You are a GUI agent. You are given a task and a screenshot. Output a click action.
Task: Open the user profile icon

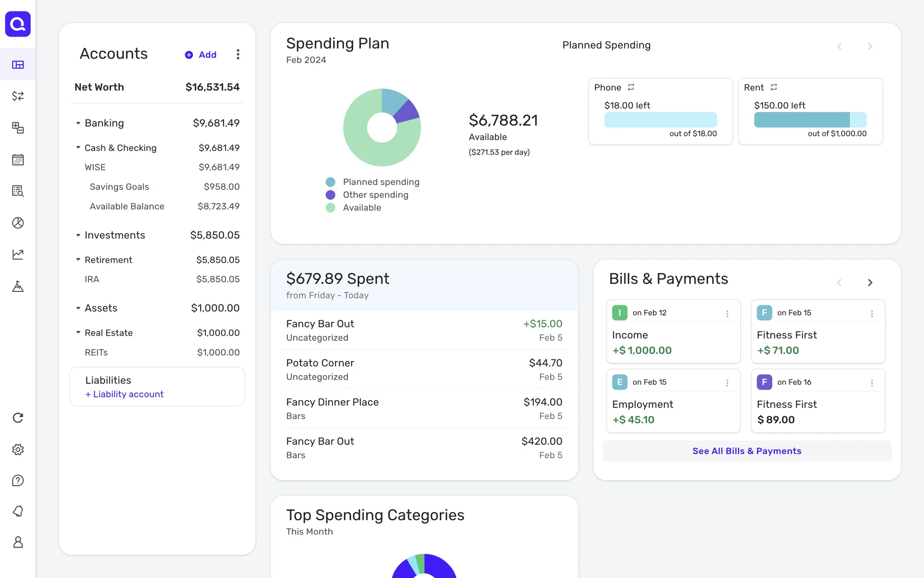18,542
